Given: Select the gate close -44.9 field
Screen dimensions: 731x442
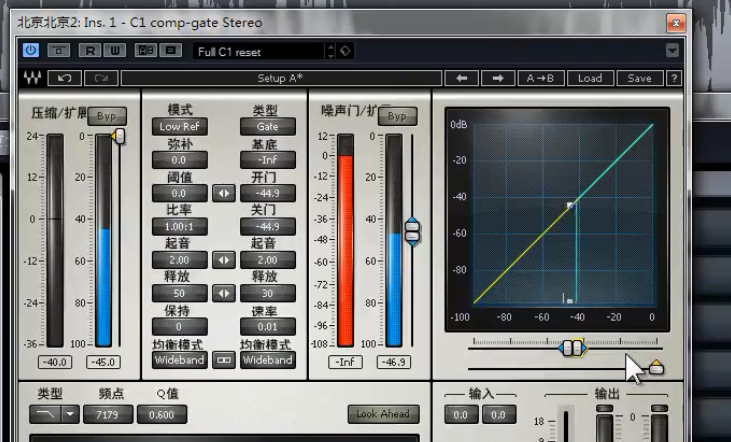Looking at the screenshot, I should [268, 227].
